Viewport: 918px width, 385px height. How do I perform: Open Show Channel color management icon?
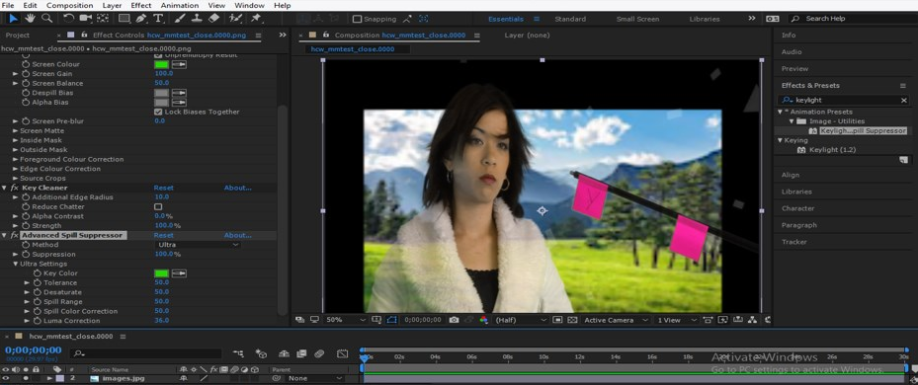pos(484,320)
